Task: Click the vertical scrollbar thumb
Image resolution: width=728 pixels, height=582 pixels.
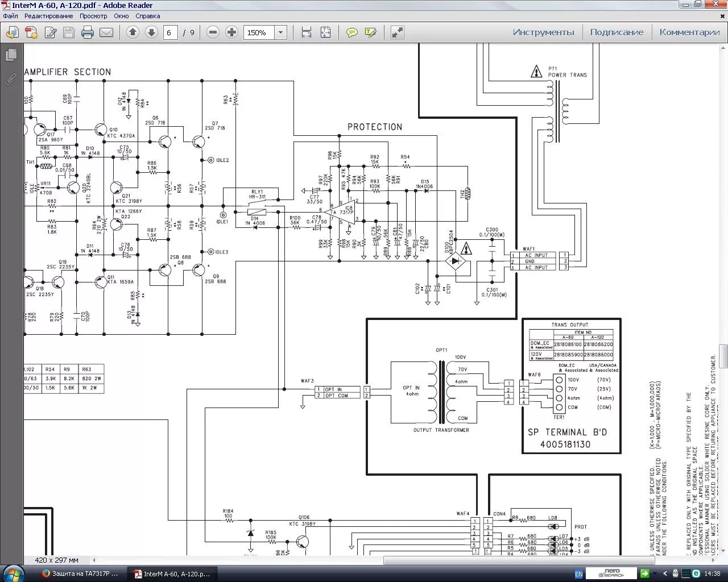Action: click(723, 356)
